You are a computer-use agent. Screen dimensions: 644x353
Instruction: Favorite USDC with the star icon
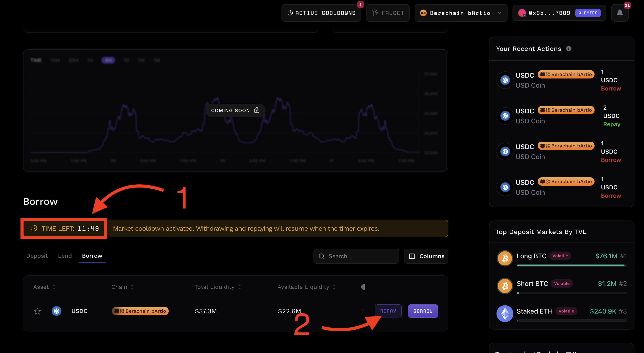(x=37, y=311)
